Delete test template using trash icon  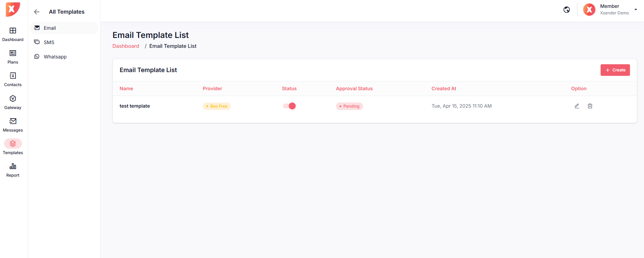590,106
